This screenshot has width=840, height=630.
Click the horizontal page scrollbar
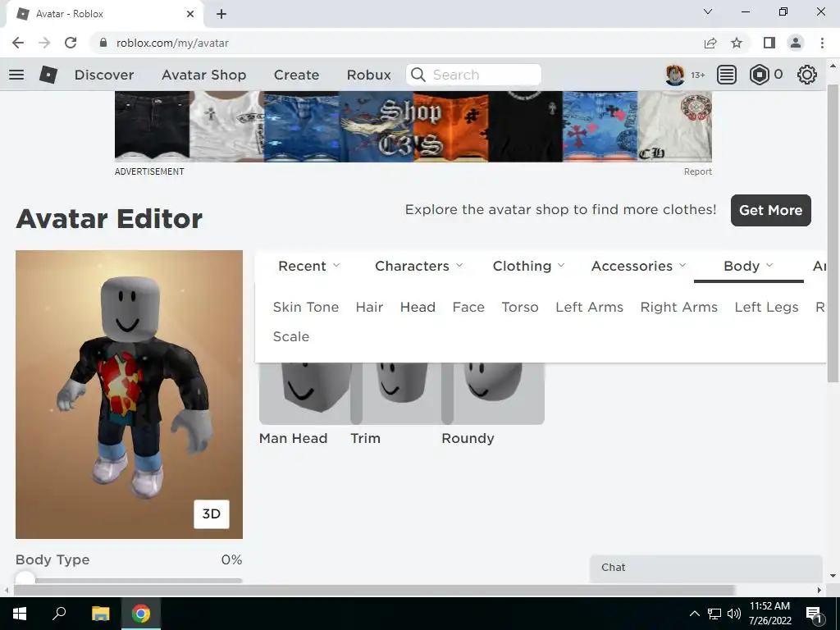click(375, 590)
